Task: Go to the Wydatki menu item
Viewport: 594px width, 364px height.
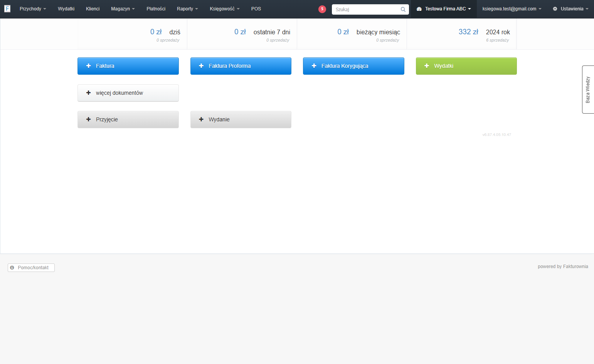Action: pos(66,9)
